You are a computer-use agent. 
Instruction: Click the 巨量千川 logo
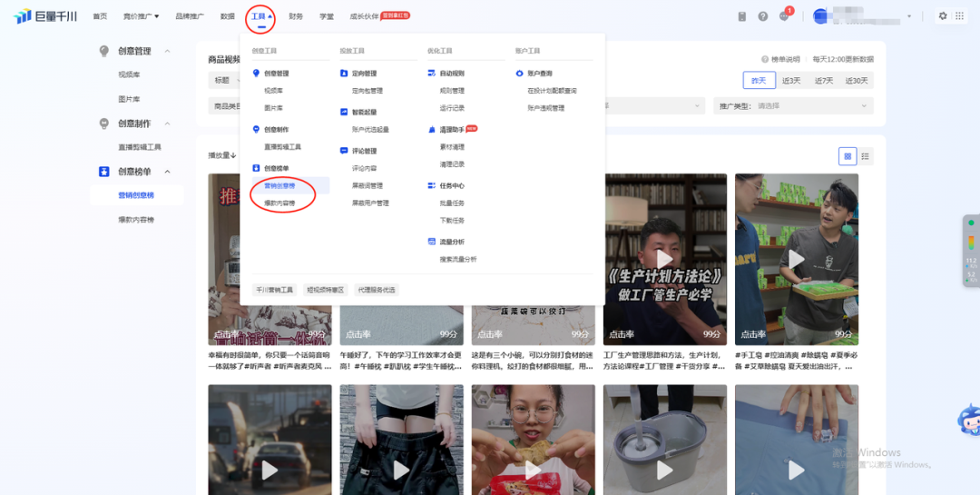pos(45,16)
